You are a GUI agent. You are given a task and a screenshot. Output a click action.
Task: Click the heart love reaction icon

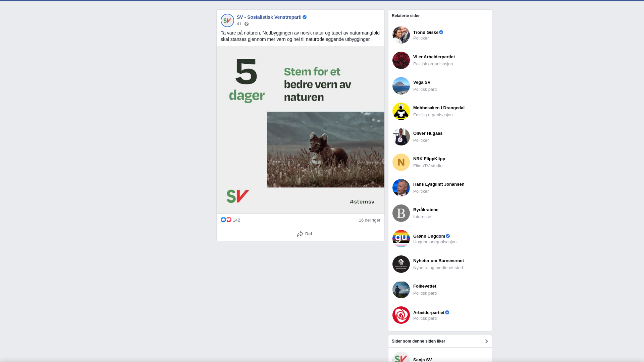(229, 220)
